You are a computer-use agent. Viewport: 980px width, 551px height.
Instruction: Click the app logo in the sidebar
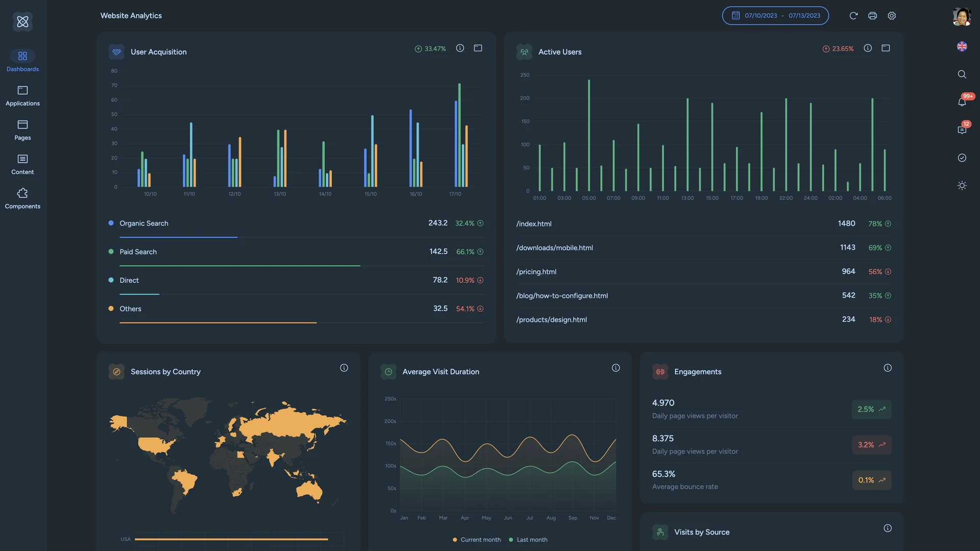[x=22, y=21]
